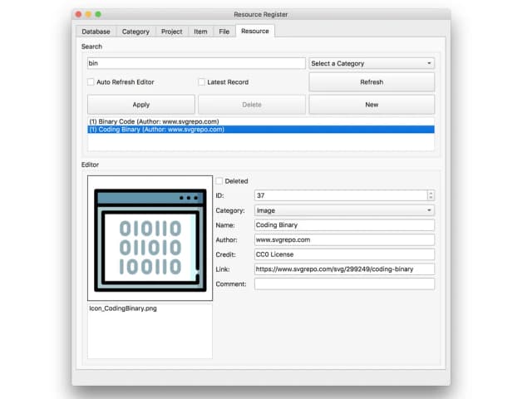This screenshot has height=399, width=532.
Task: Click the Coding Binary image preview
Action: tap(150, 239)
